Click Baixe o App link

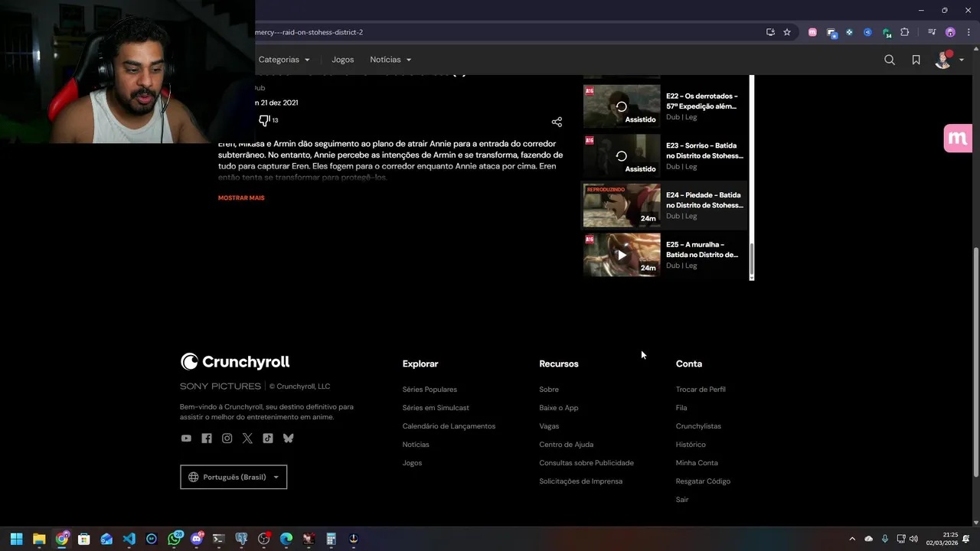(559, 408)
